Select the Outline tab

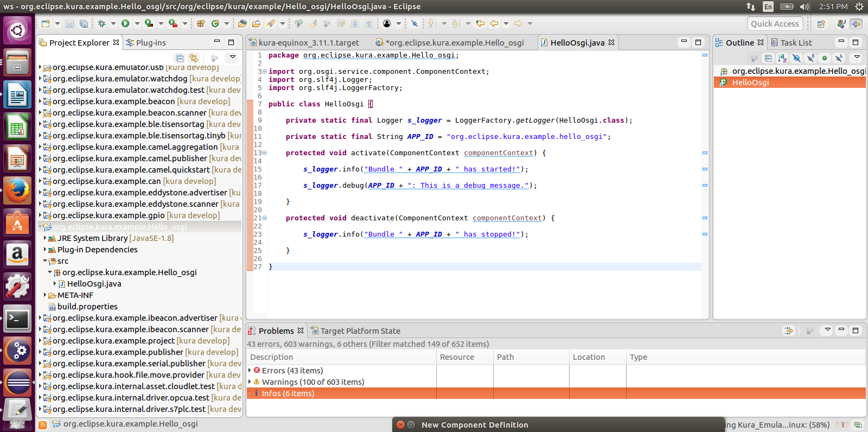coord(739,42)
